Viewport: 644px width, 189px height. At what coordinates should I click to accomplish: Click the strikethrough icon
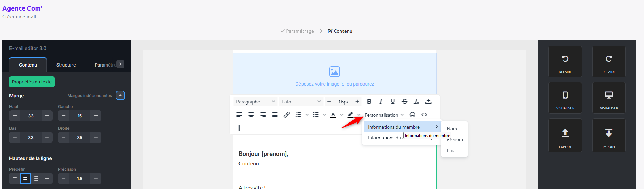404,101
